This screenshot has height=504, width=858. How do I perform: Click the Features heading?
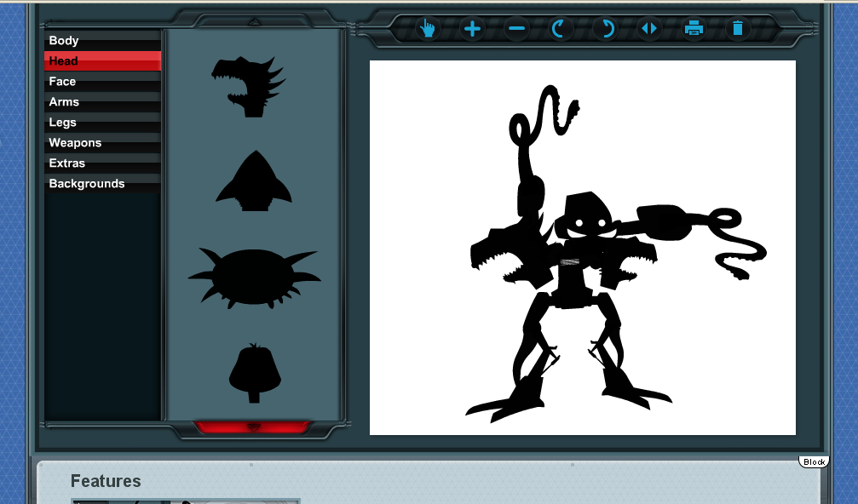click(106, 481)
